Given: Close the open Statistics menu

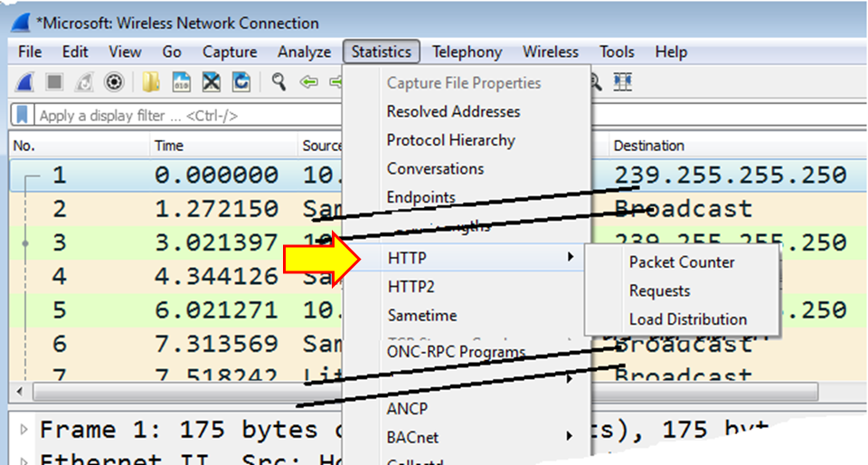Looking at the screenshot, I should click(x=382, y=52).
